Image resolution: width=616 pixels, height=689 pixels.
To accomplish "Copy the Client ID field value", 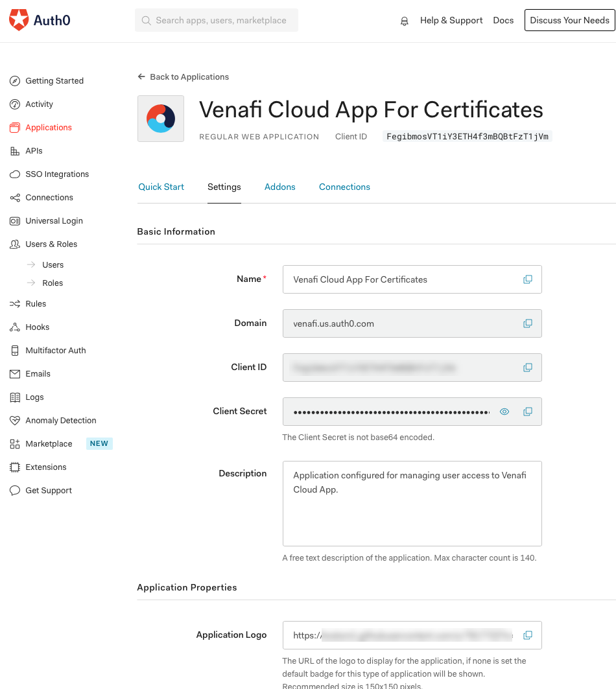I will point(528,368).
